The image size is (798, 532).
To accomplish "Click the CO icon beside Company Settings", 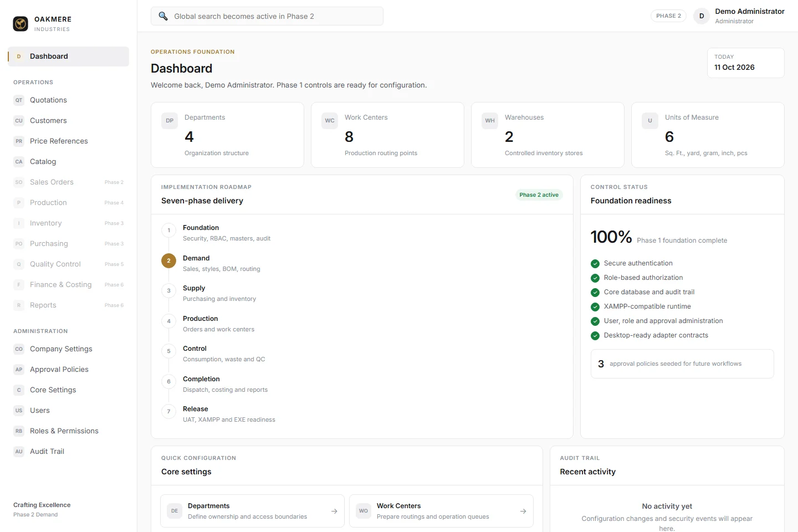I will point(19,349).
